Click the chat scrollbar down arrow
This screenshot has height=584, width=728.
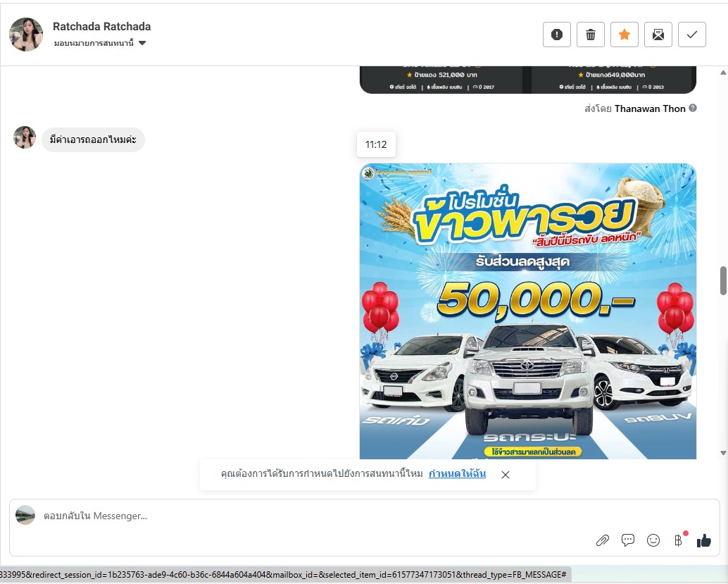[722, 452]
